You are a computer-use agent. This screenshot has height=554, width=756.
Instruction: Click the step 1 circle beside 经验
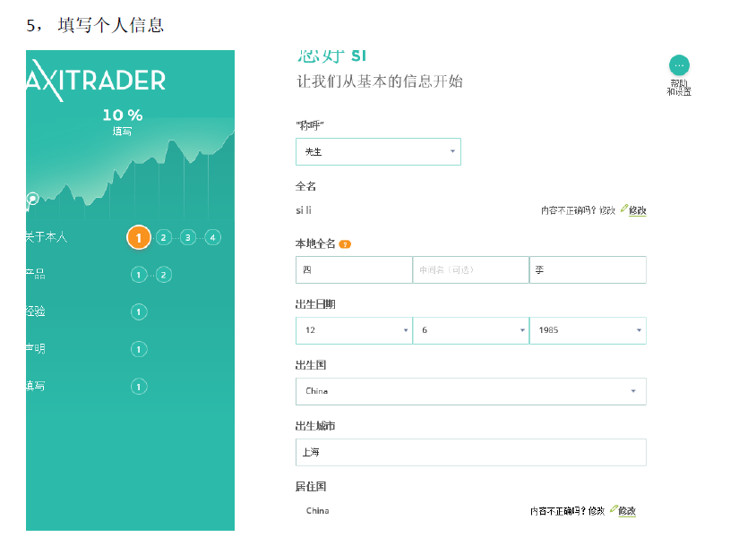coord(139,311)
